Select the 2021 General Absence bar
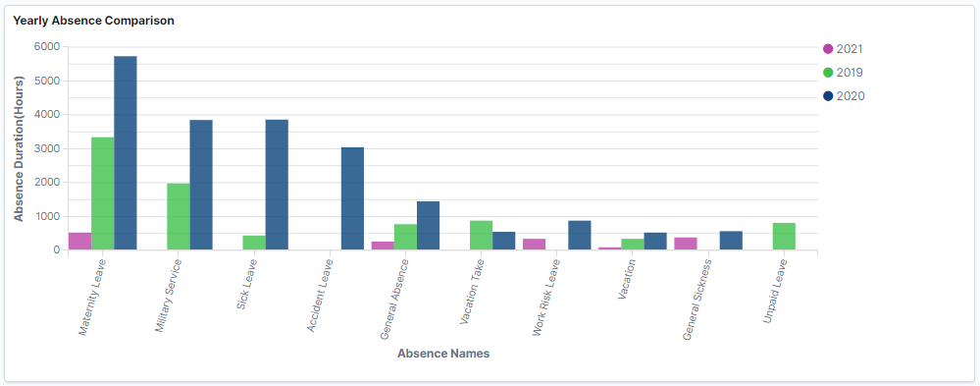 click(x=384, y=246)
